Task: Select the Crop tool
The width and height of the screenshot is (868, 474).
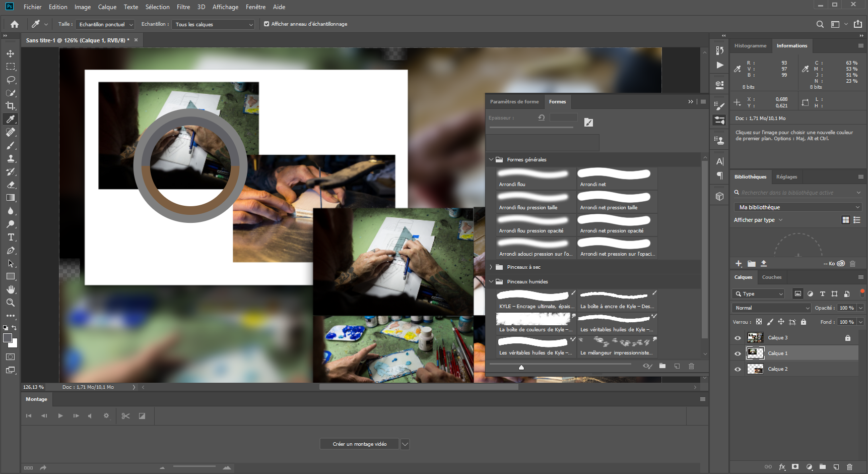Action: [11, 106]
